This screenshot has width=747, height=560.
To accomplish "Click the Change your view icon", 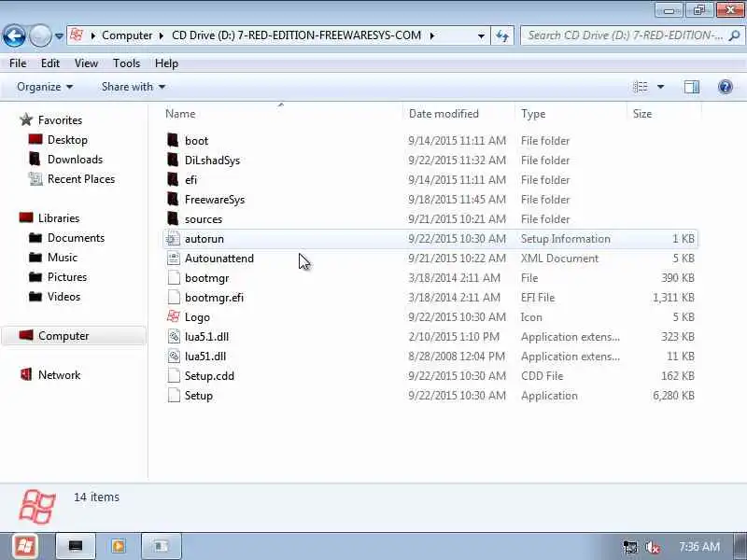I will coord(641,87).
